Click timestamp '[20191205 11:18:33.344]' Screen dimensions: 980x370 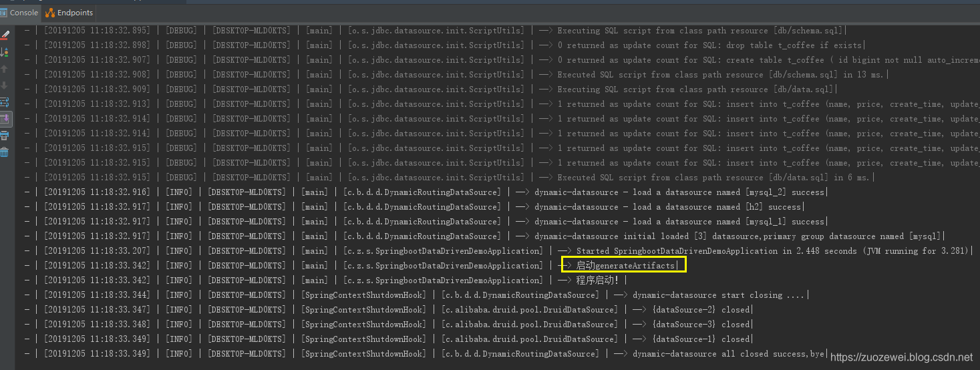pyautogui.click(x=98, y=295)
